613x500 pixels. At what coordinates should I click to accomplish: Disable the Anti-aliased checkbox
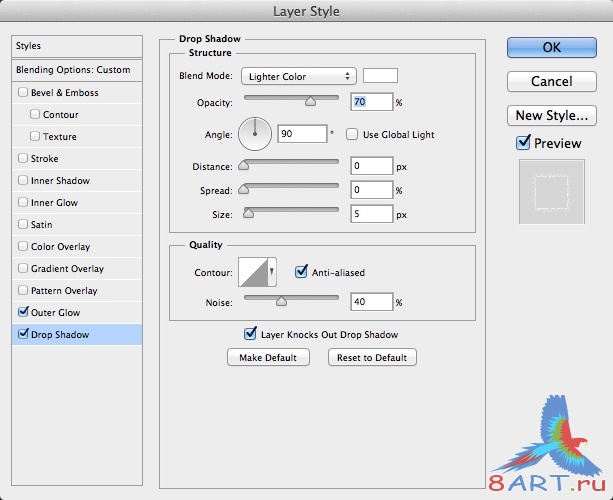(301, 270)
